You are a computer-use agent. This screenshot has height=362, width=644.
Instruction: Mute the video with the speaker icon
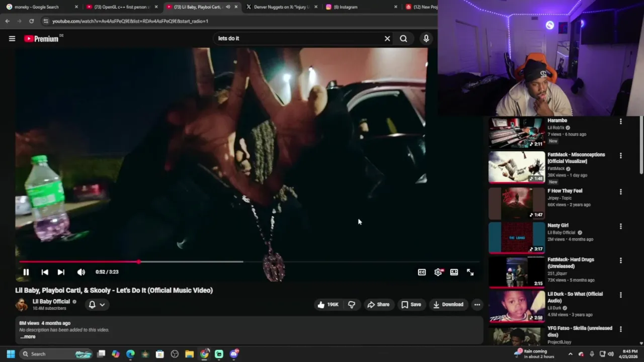[81, 272]
